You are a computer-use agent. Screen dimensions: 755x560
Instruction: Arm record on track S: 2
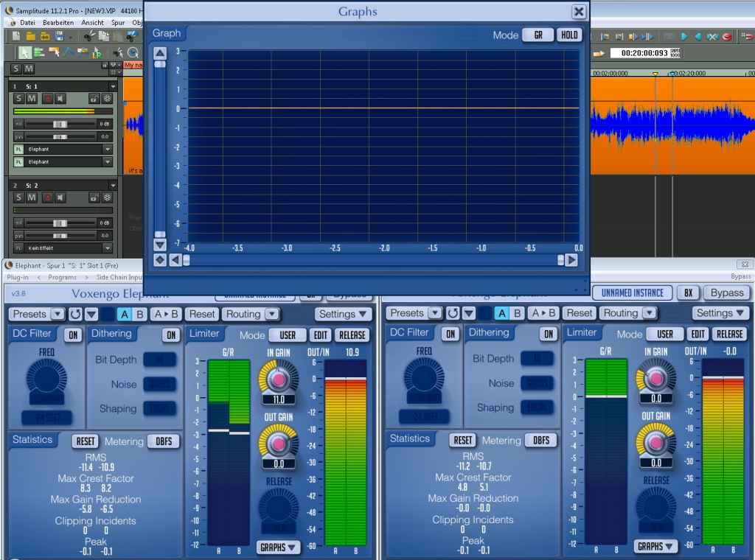tap(48, 197)
